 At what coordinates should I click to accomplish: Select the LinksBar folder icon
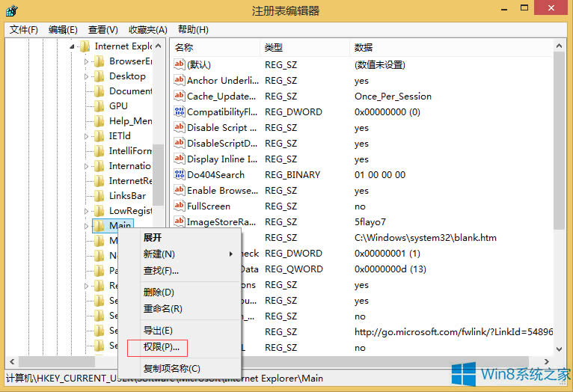tap(99, 196)
